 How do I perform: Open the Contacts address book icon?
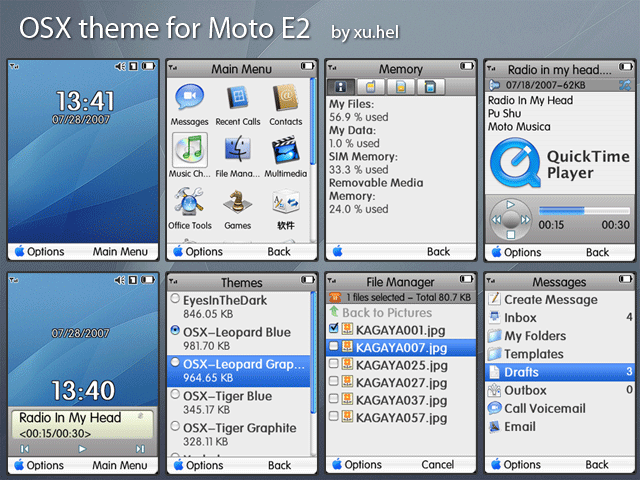[286, 98]
